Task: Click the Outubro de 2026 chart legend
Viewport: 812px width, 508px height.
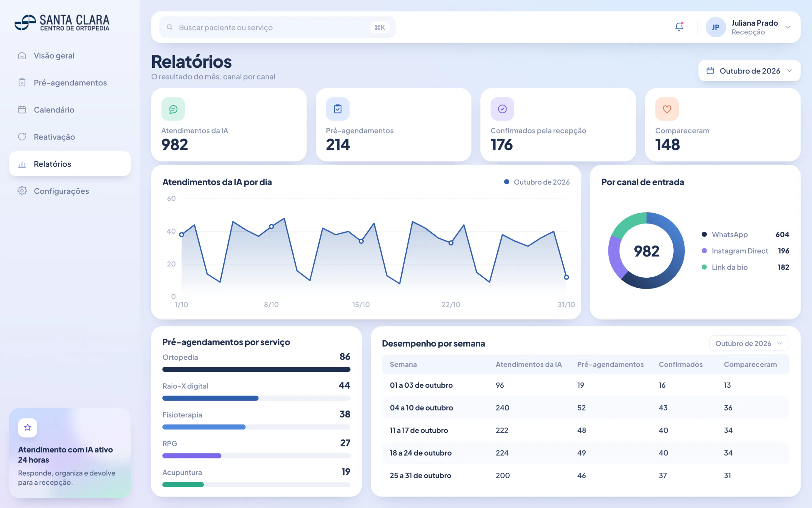Action: point(537,182)
